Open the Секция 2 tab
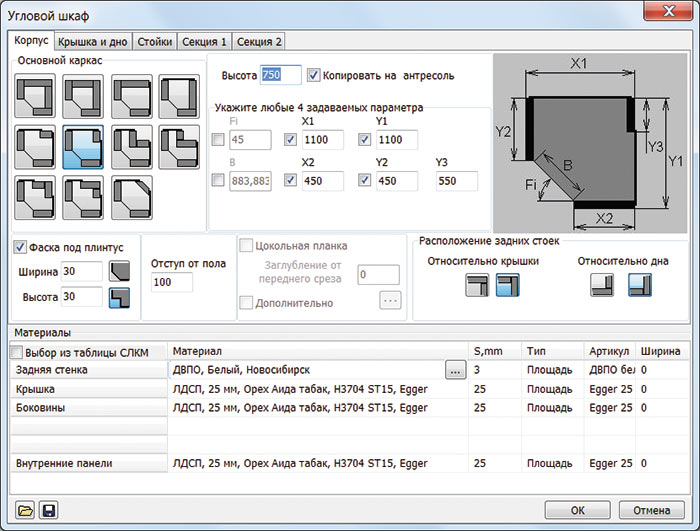The height and width of the screenshot is (531, 700). pos(259,42)
